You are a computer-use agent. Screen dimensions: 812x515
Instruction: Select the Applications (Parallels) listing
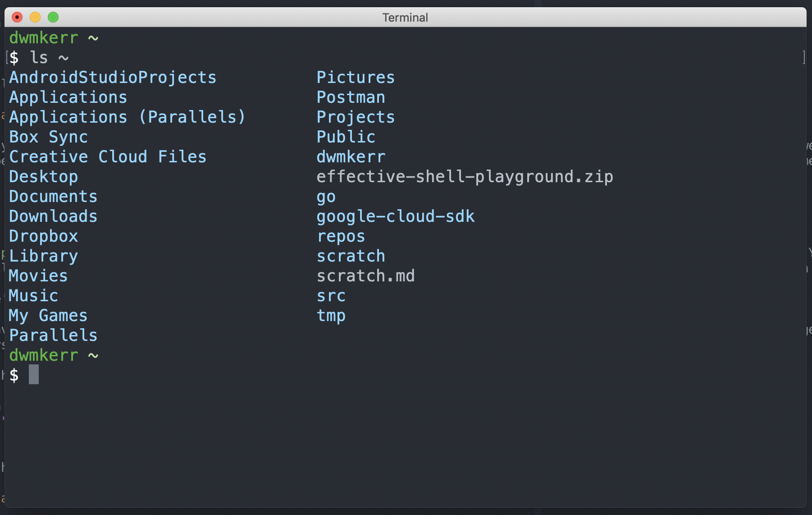tap(128, 117)
